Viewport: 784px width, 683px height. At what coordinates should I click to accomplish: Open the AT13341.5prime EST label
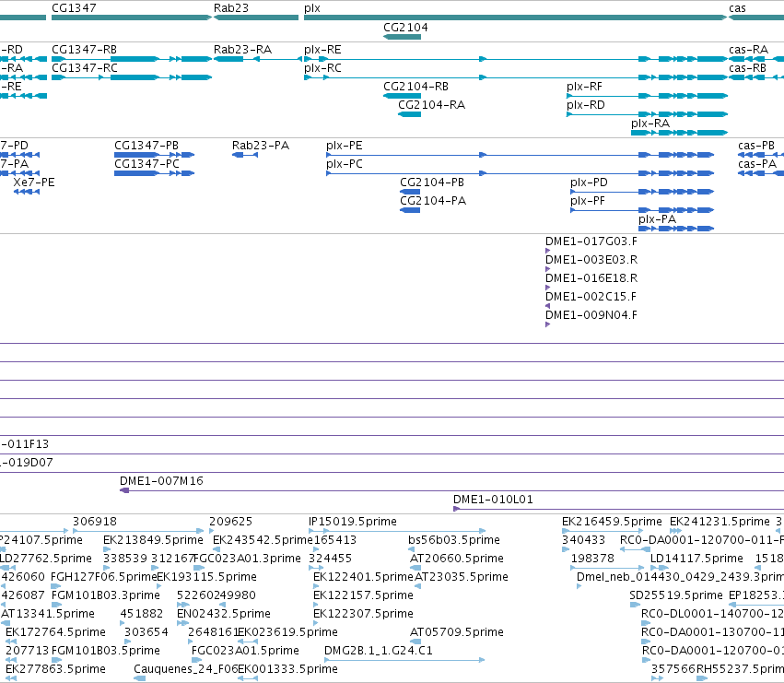tap(48, 615)
